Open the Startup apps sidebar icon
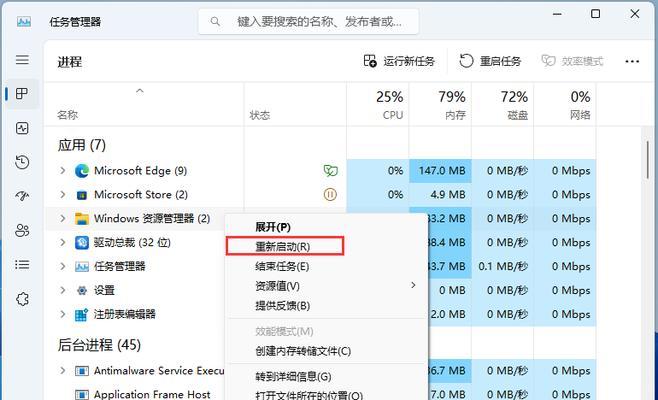This screenshot has width=658, height=400. pos(22,196)
